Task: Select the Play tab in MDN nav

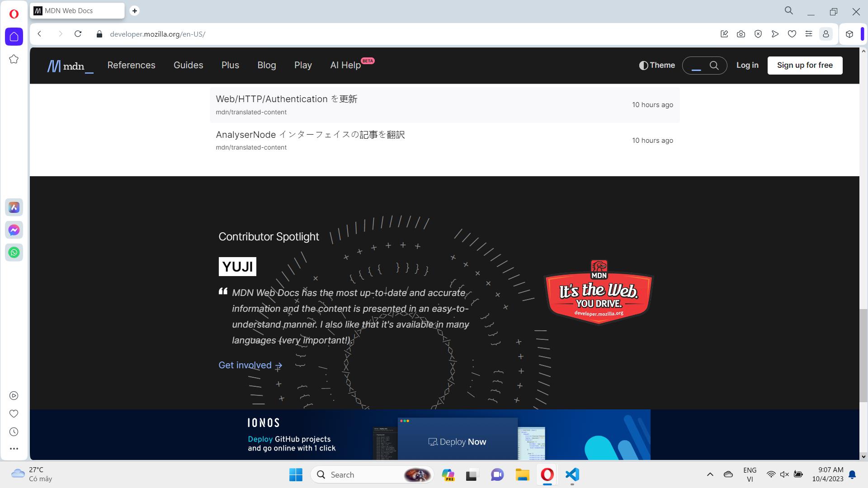Action: [303, 65]
